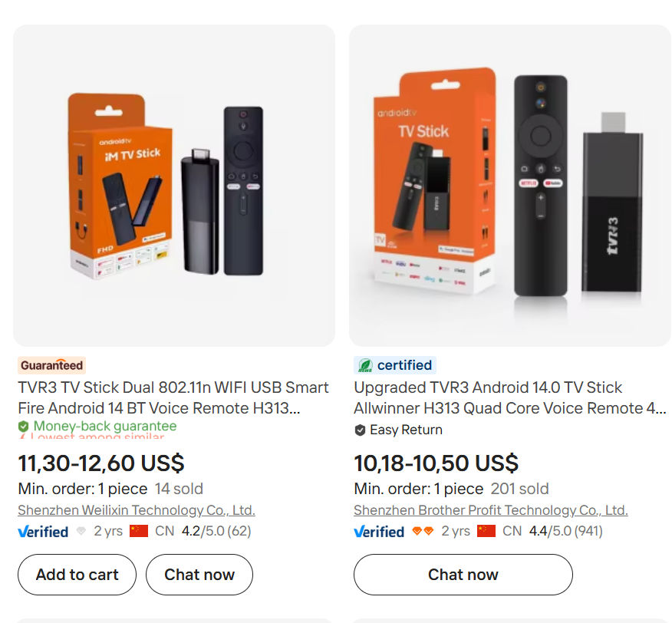Visit Shenzhen Brother Profit Technology supplier link
Image resolution: width=672 pixels, height=623 pixels.
point(491,509)
